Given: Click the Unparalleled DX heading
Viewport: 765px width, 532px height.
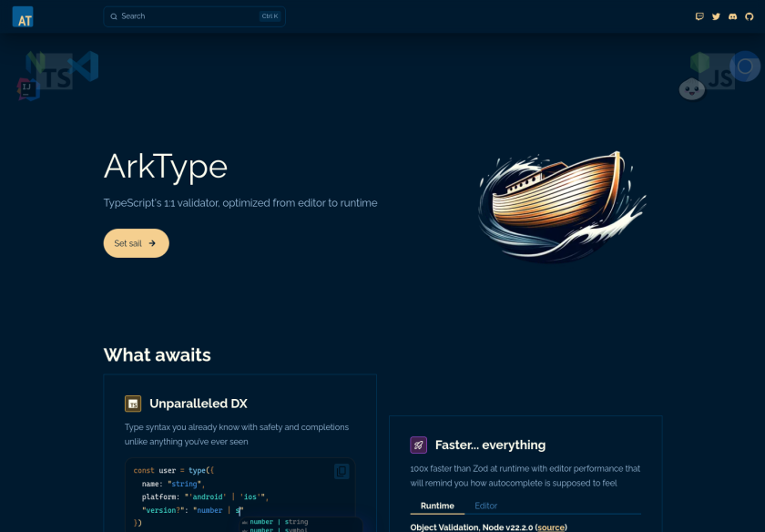Looking at the screenshot, I should (x=199, y=404).
